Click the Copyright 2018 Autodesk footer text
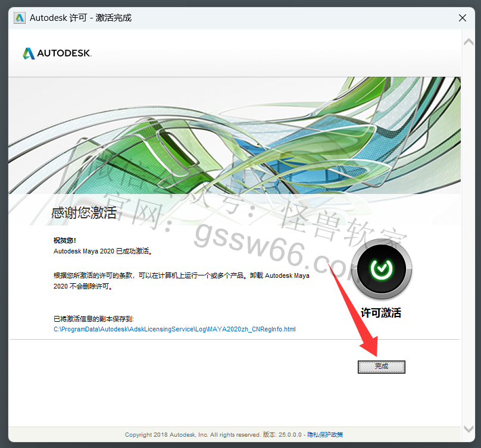Viewport: 481px width, 448px height. point(213,434)
